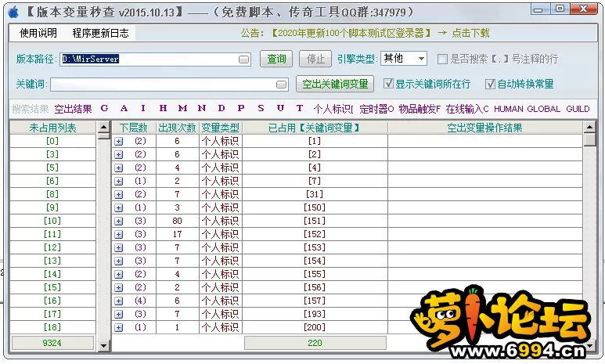Select the N variable tab
Viewport: 605px width, 364px height.
202,109
